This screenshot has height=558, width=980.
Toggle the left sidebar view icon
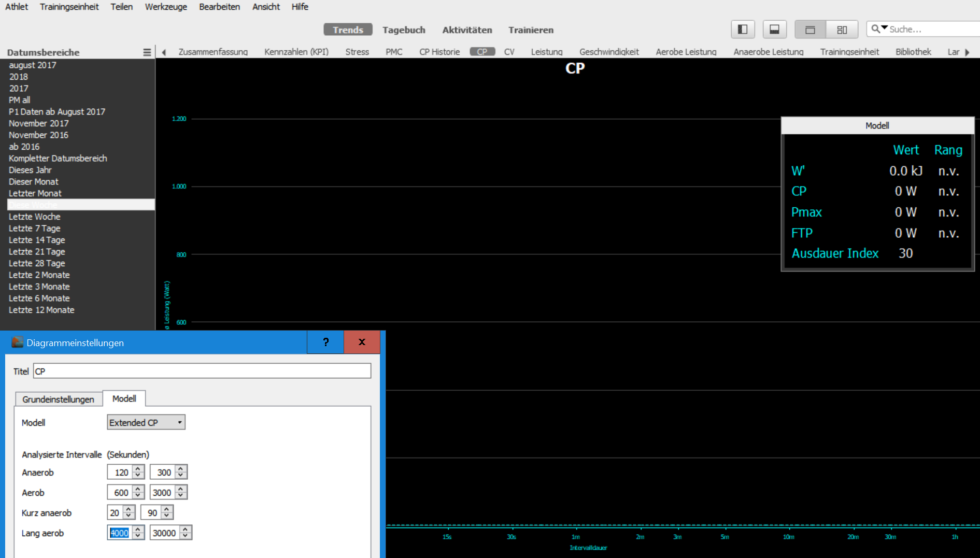pos(742,30)
